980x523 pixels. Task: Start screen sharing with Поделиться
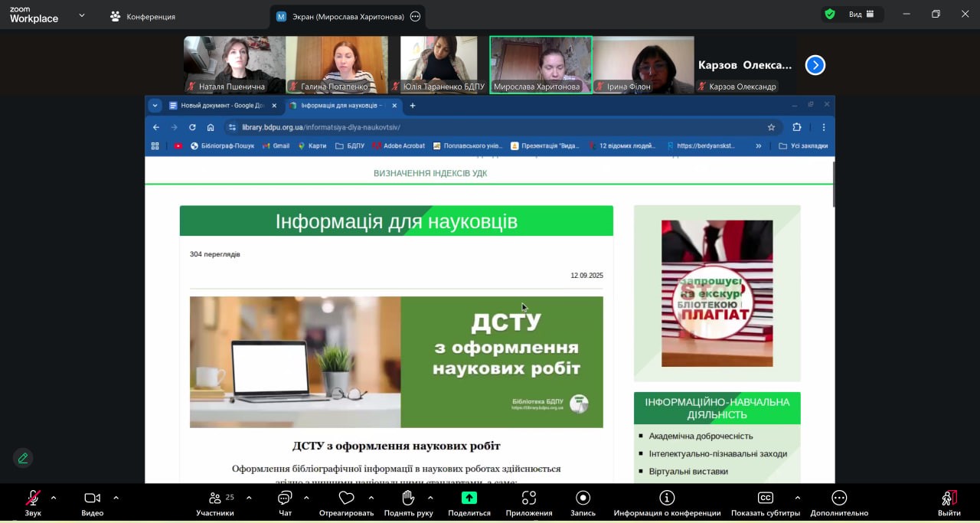tap(469, 502)
